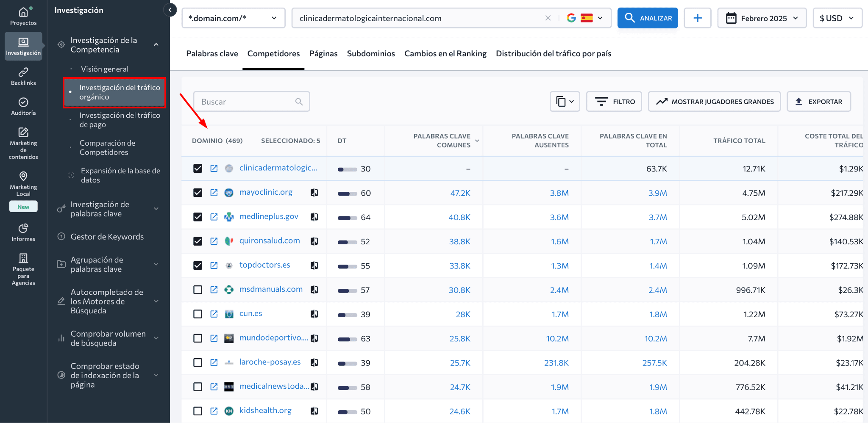Open Google Spain search engine dropdown

click(x=585, y=18)
